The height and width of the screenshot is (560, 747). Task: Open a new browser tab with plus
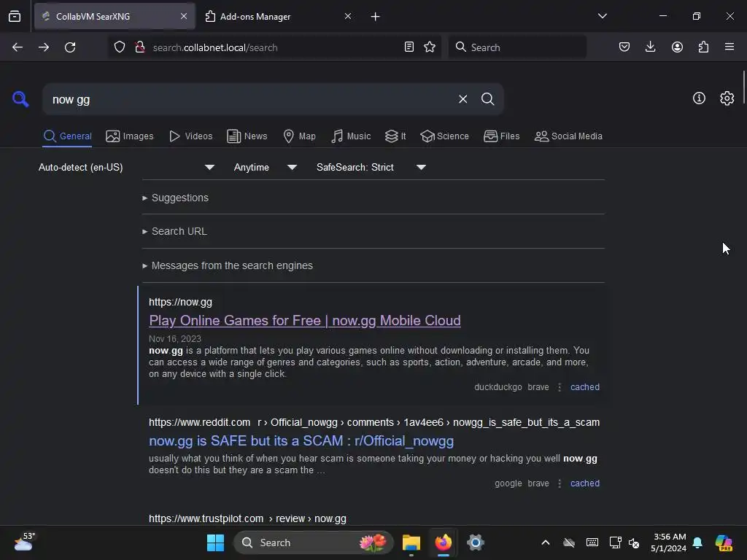376,17
